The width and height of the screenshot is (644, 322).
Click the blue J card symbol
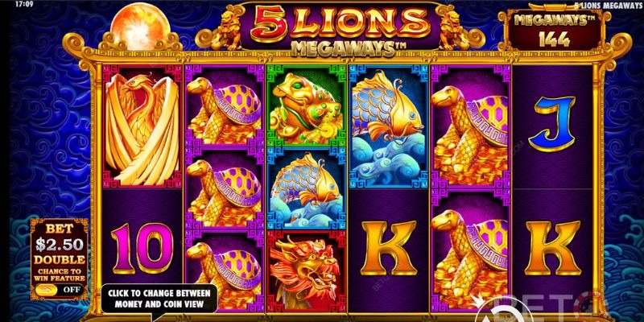551,124
